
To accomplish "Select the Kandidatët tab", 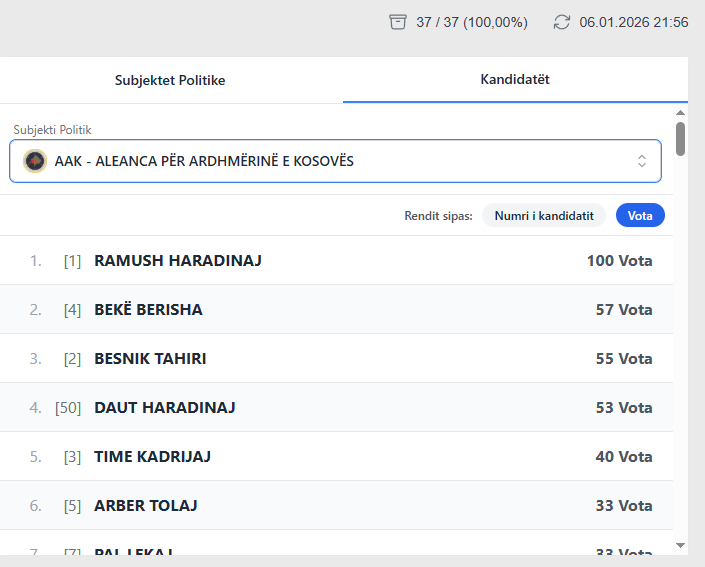I will click(x=515, y=79).
